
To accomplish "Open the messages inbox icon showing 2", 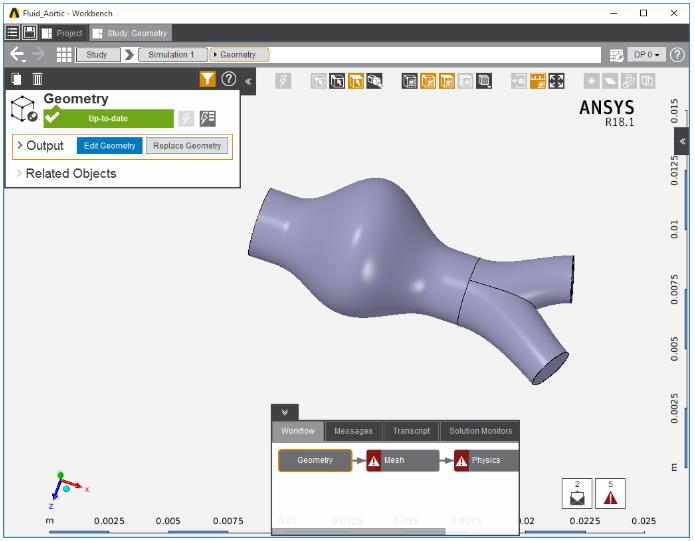I will pyautogui.click(x=577, y=493).
